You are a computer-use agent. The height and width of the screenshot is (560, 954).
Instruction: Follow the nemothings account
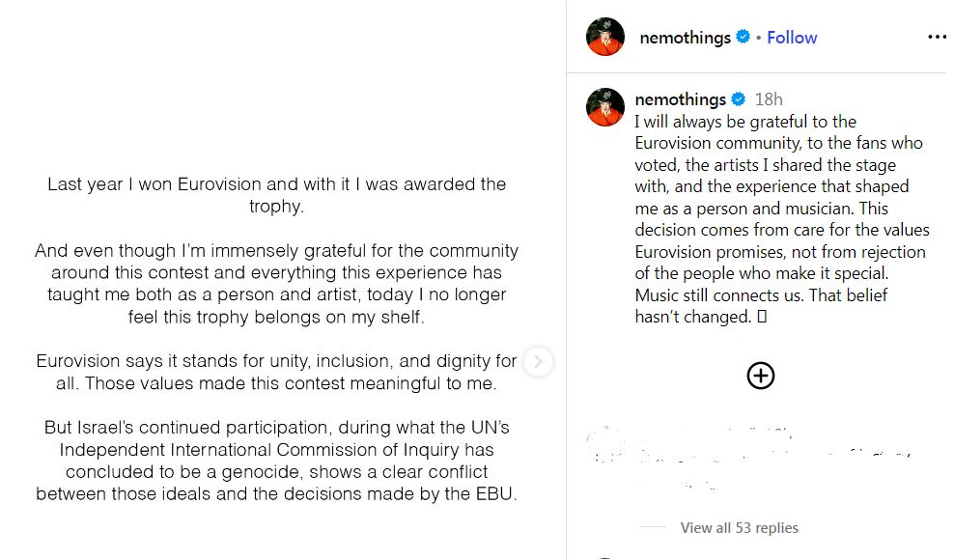click(x=792, y=38)
